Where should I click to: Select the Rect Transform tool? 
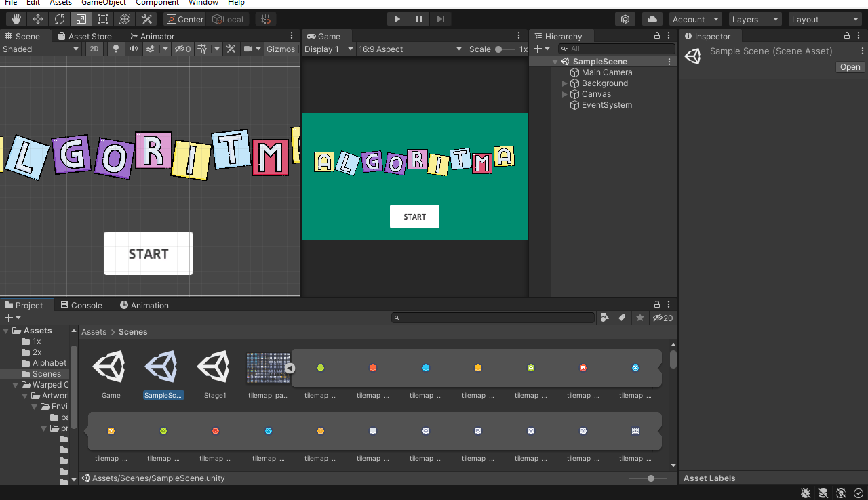[103, 19]
